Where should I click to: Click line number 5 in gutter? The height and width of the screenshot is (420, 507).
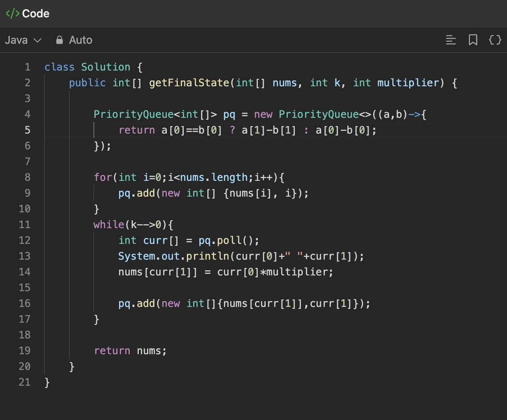point(27,130)
